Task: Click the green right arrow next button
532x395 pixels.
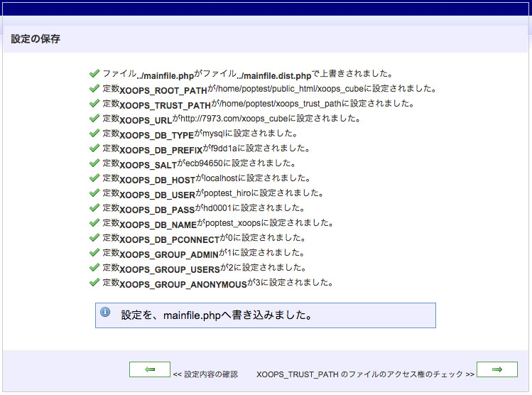Action: pos(496,369)
